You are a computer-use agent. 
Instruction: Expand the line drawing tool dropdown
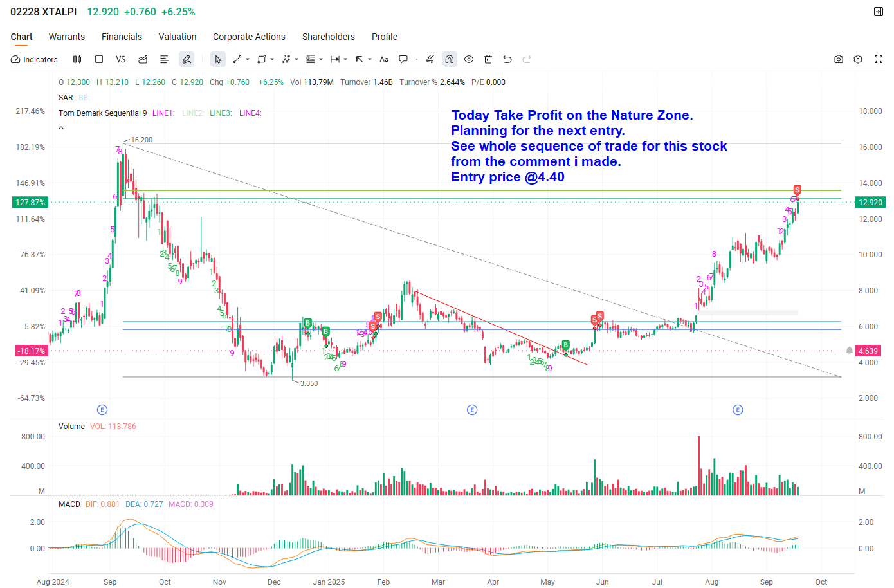pyautogui.click(x=248, y=59)
